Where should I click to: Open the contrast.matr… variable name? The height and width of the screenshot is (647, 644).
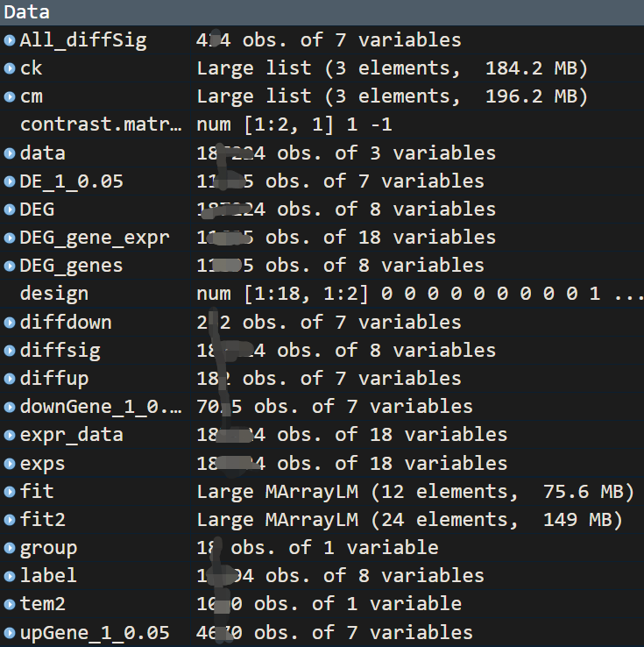click(101, 124)
